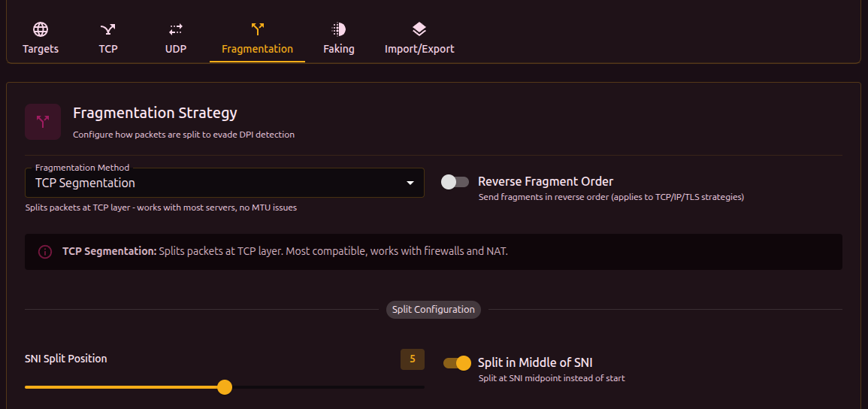Click the info icon in TCP Segmentation note
The height and width of the screenshot is (409, 868).
45,251
